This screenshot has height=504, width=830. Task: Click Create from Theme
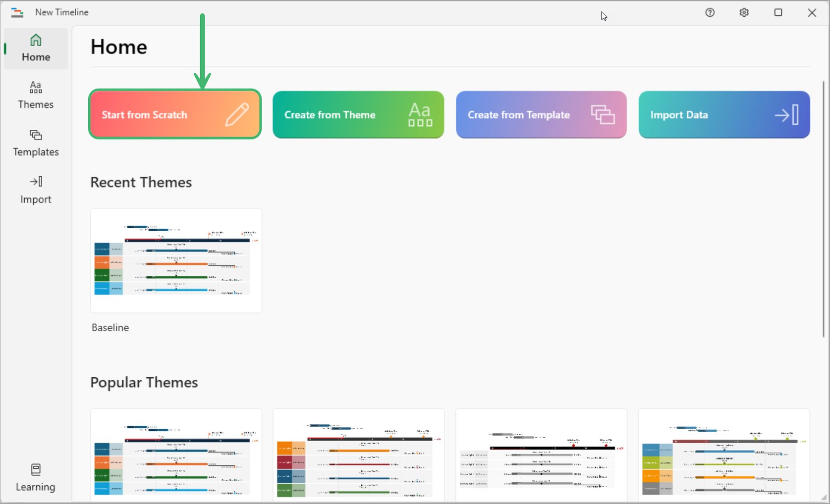pos(358,114)
